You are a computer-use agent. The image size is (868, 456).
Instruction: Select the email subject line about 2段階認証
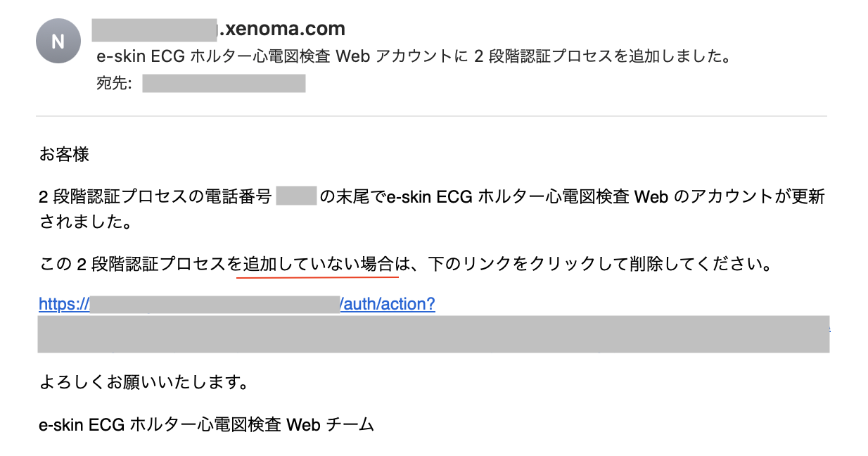coord(413,57)
